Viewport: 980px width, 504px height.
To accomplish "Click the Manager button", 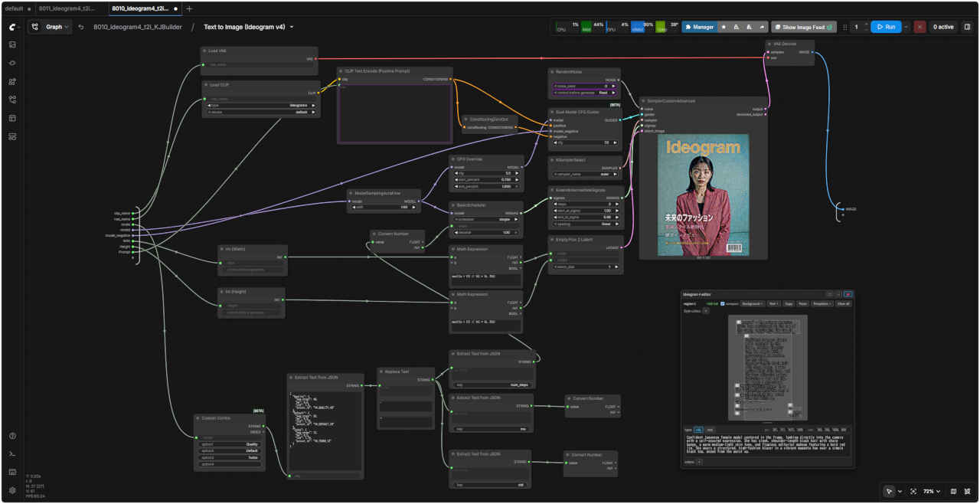I will [x=700, y=27].
